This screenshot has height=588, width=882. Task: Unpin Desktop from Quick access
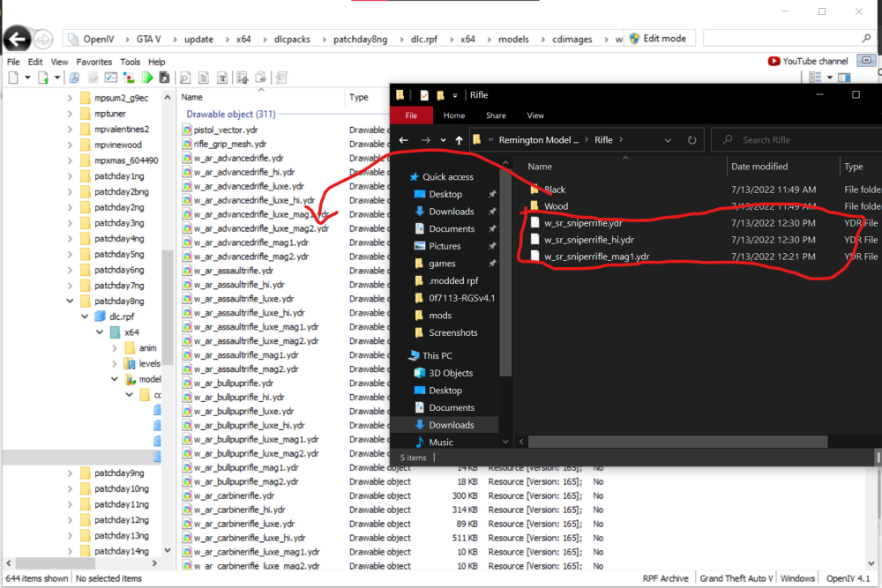tap(492, 194)
